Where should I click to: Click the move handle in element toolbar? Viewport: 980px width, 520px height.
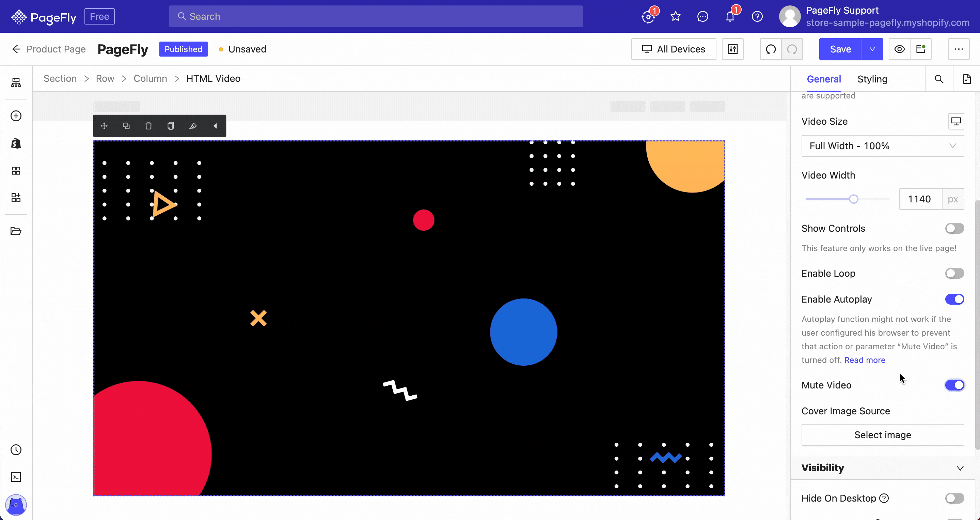pyautogui.click(x=104, y=126)
